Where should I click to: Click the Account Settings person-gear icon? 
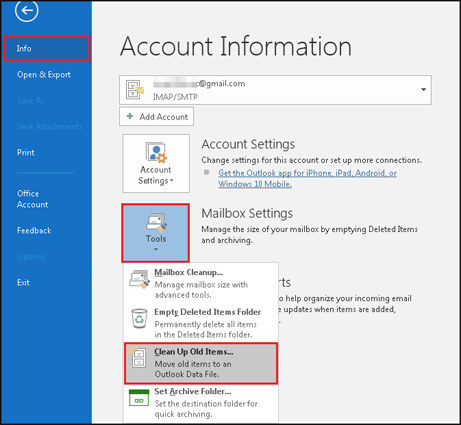[x=156, y=152]
